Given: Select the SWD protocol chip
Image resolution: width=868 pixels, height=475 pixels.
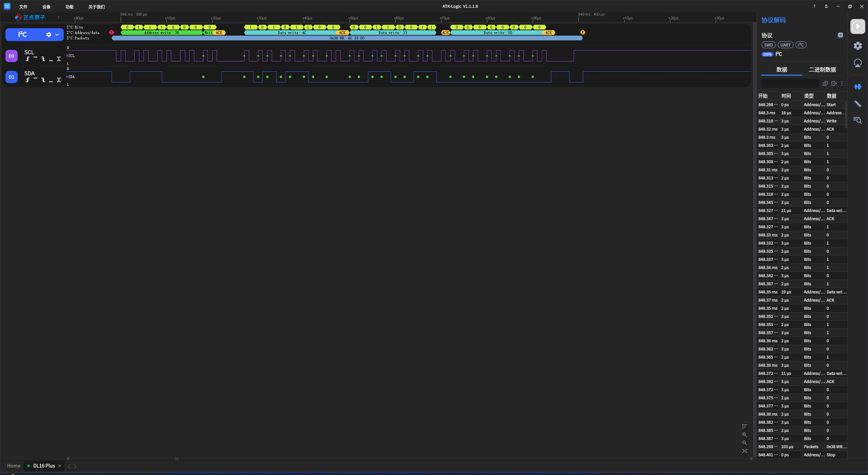Looking at the screenshot, I should pyautogui.click(x=768, y=45).
